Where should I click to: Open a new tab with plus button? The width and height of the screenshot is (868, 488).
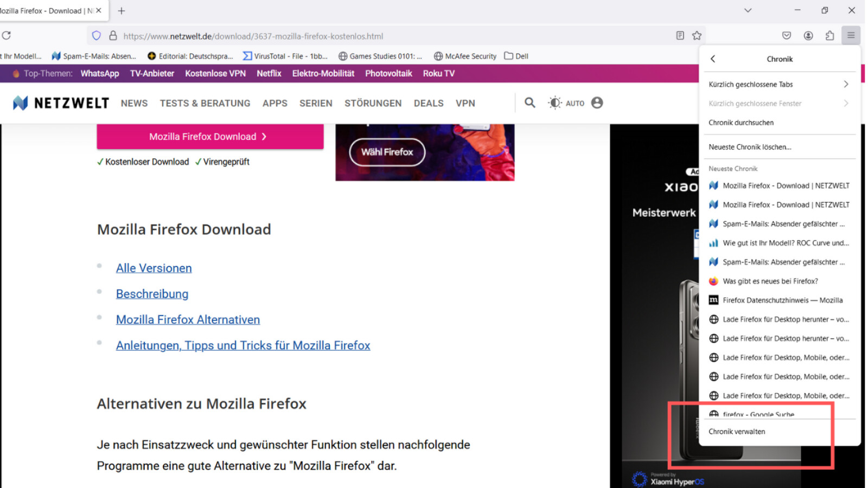pyautogui.click(x=122, y=11)
